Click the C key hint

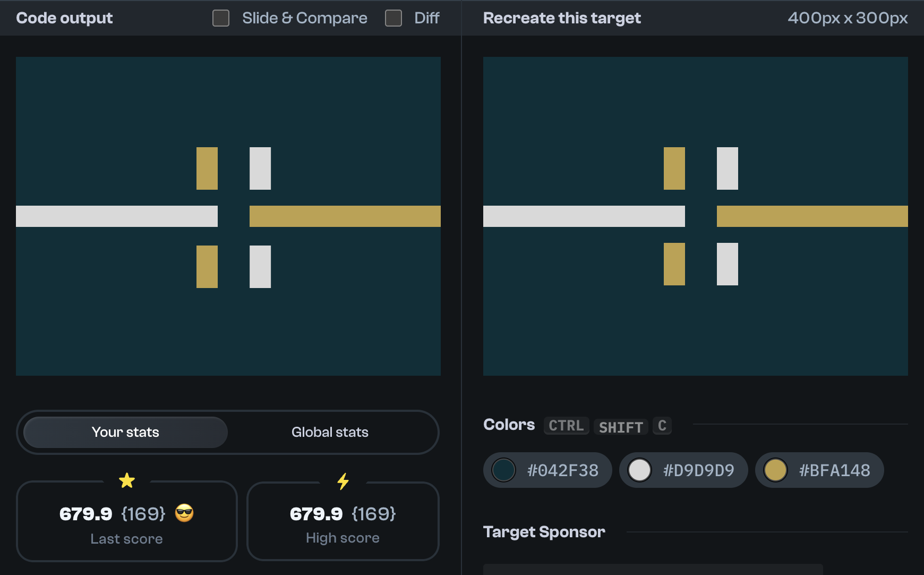tap(662, 426)
